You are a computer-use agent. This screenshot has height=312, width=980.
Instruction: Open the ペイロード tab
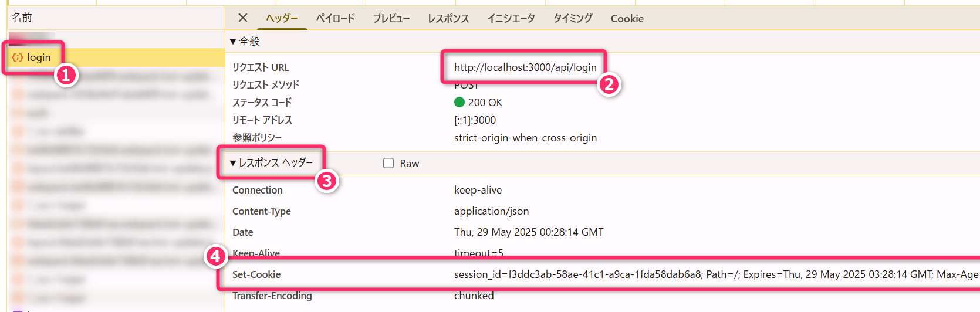[336, 18]
